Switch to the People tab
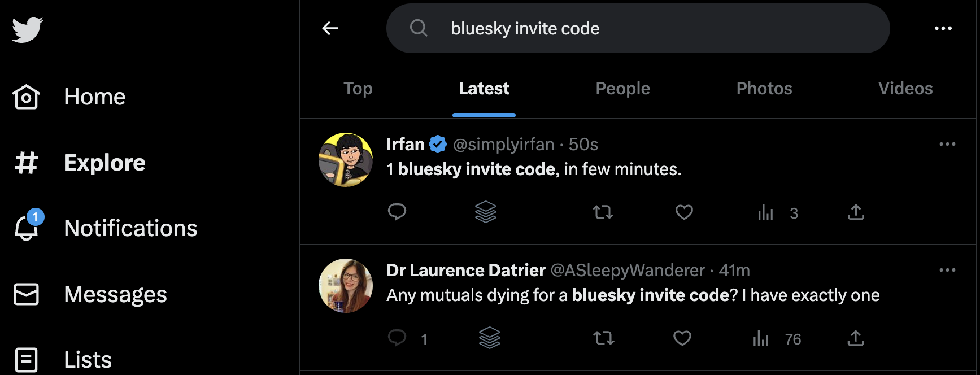Screen dimensions: 980x375 622,89
